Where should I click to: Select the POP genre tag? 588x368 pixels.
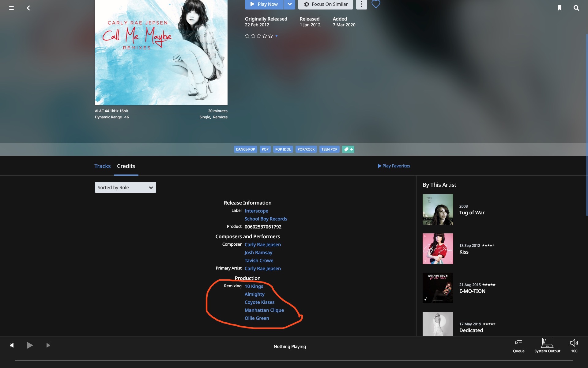click(x=265, y=149)
